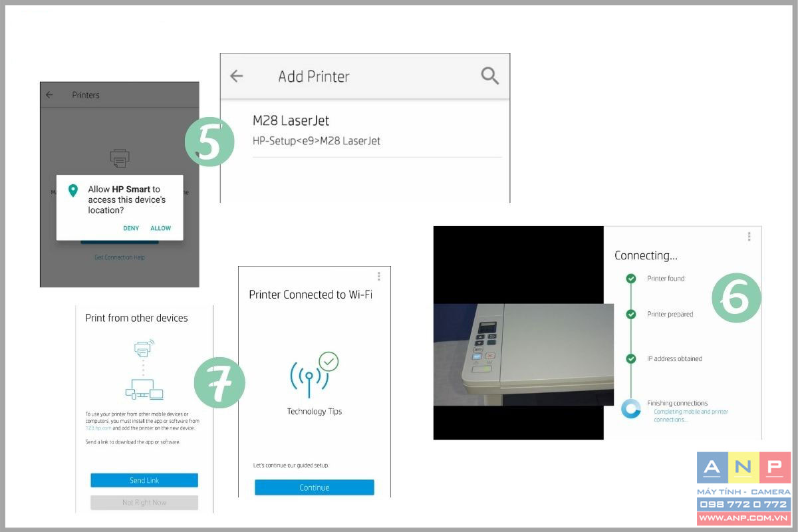798x532 pixels.
Task: Click the printer photo in Connecting screen
Action: pos(523,354)
